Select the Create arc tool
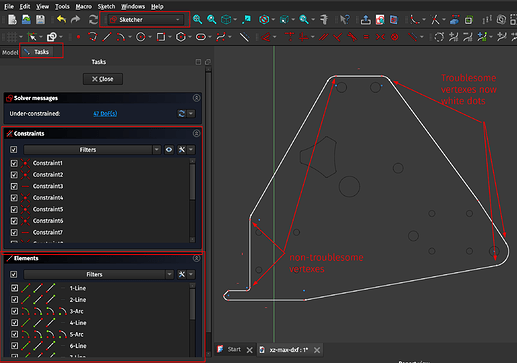This screenshot has height=363, width=517. 120,37
